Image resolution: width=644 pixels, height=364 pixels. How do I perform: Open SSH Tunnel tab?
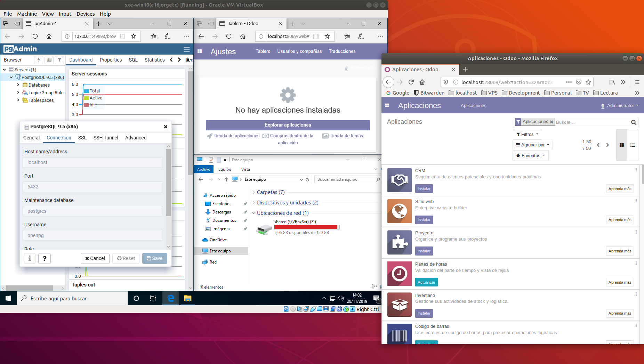106,138
